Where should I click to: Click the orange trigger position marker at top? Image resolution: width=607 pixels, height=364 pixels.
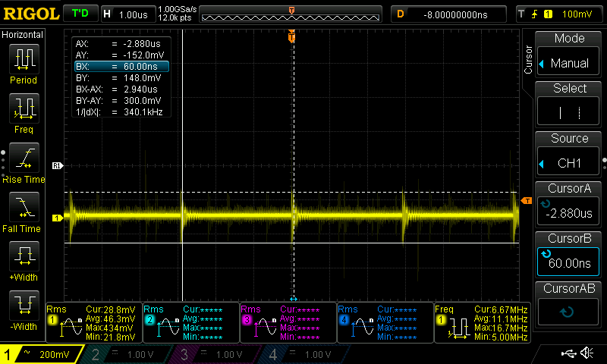291,36
